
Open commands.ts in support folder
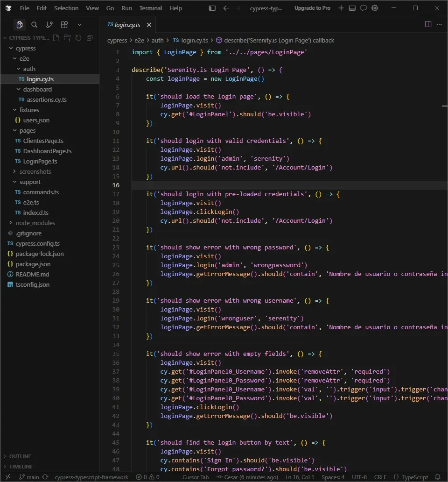(x=41, y=192)
